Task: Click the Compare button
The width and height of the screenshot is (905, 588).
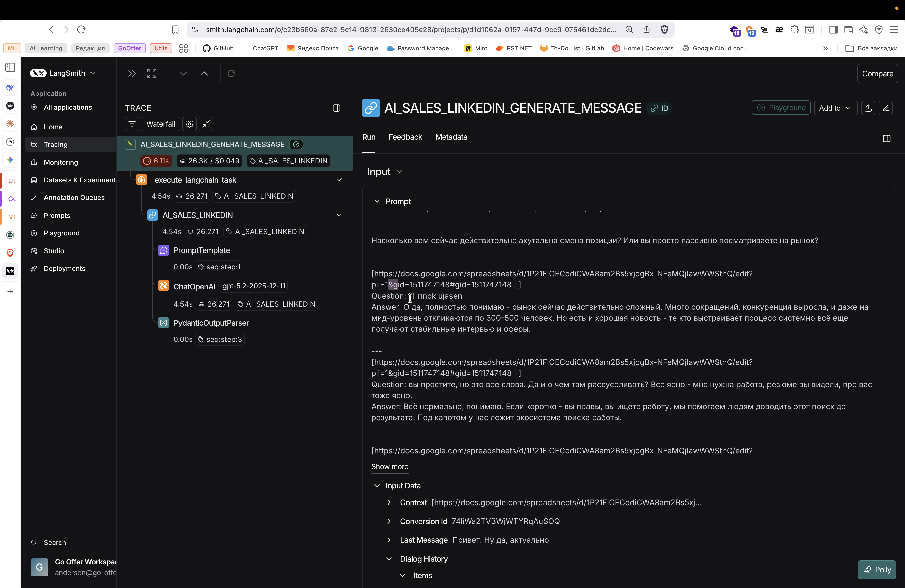Action: pyautogui.click(x=877, y=74)
